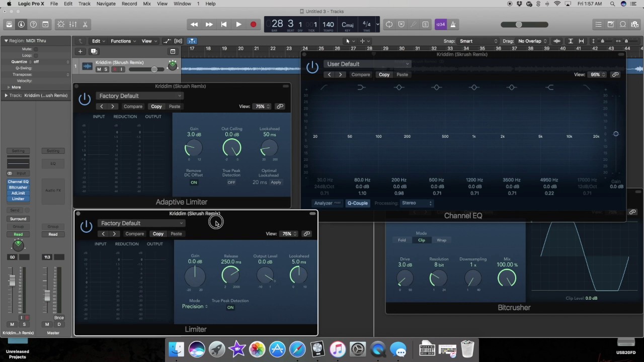644x362 pixels.
Task: Open the List Editors button
Action: click(598, 24)
